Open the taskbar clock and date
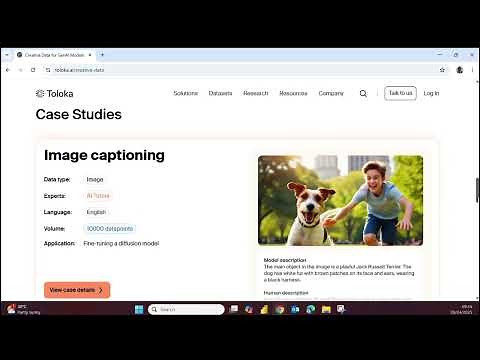 [x=461, y=309]
